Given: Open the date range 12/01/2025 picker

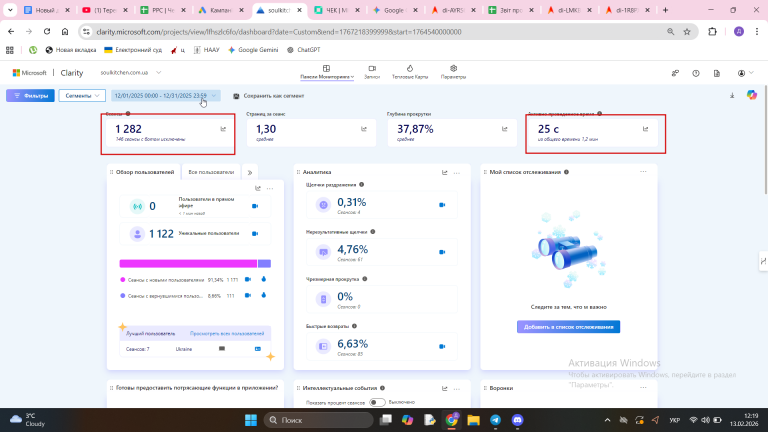Looking at the screenshot, I should (166, 96).
